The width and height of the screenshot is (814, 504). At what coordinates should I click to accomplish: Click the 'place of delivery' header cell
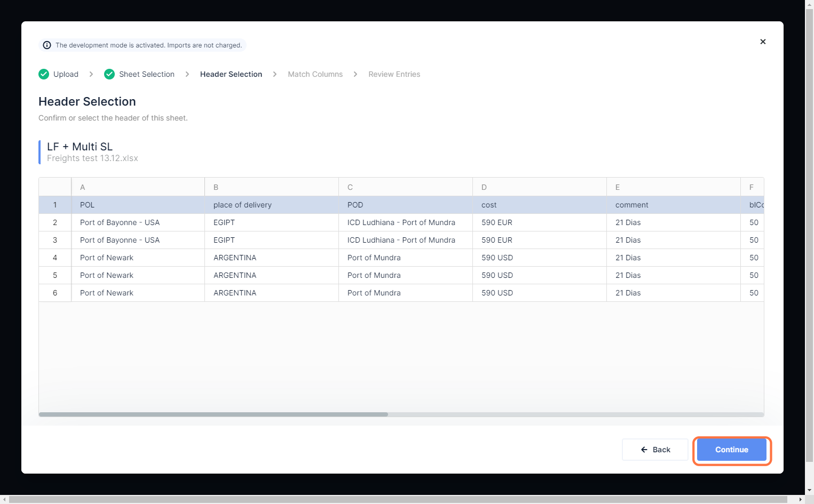click(272, 205)
